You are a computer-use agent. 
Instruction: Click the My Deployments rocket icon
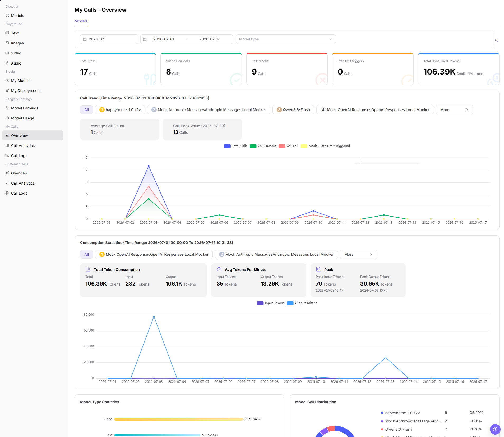pos(7,91)
